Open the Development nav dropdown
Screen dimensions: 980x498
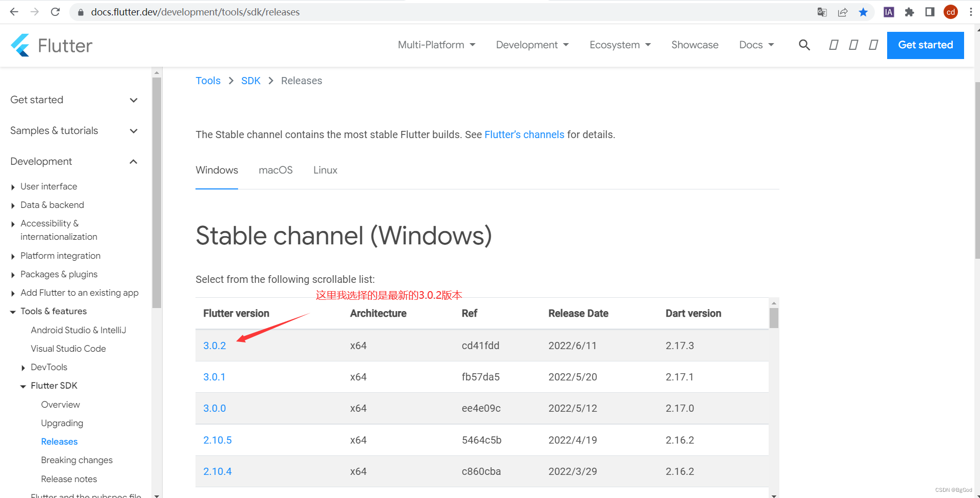pyautogui.click(x=532, y=45)
